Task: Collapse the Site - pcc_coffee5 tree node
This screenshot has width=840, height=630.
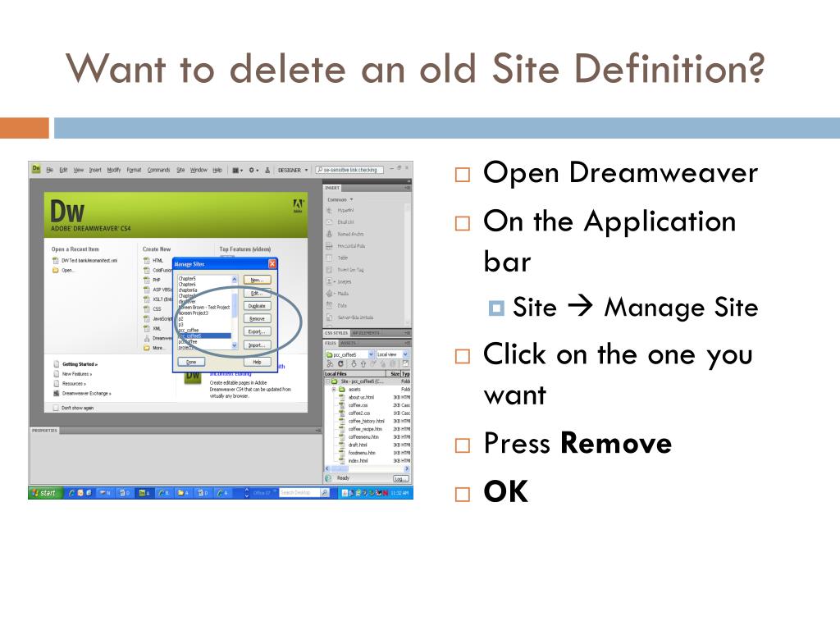Action: click(328, 381)
